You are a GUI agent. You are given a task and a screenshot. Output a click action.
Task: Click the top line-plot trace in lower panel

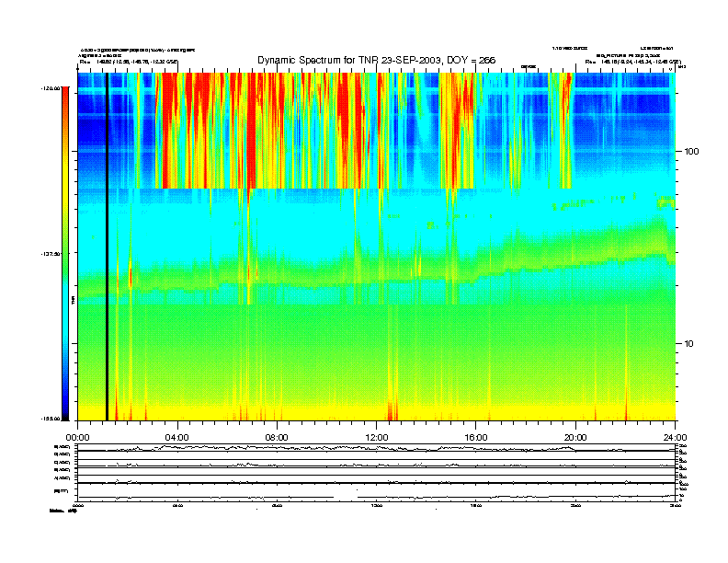(x=376, y=449)
